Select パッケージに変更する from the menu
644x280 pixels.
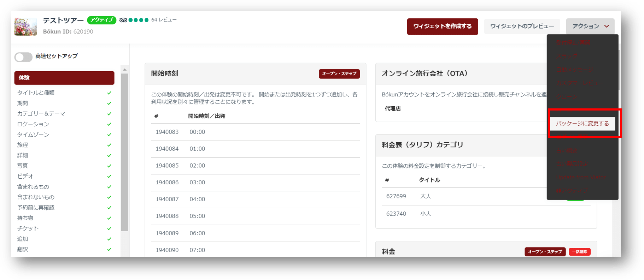(582, 124)
